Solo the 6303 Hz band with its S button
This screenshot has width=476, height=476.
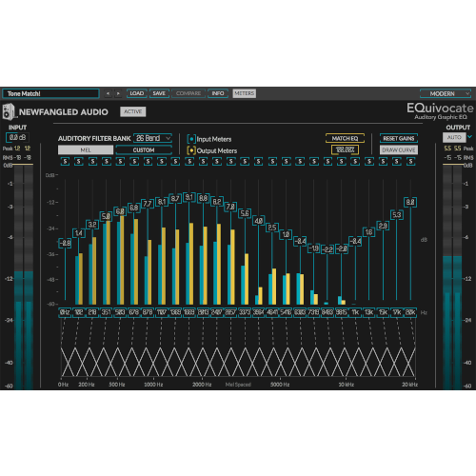pyautogui.click(x=300, y=162)
